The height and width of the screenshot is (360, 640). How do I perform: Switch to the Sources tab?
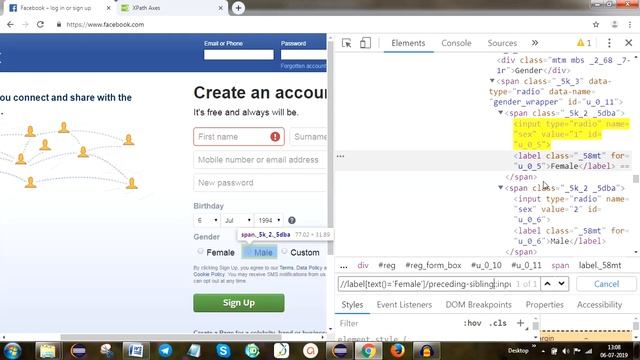click(502, 43)
